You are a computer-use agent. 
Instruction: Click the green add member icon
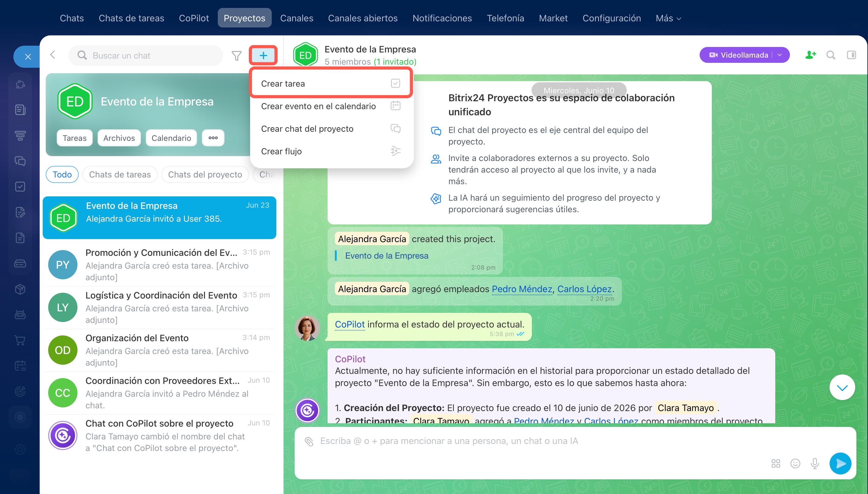(x=811, y=55)
